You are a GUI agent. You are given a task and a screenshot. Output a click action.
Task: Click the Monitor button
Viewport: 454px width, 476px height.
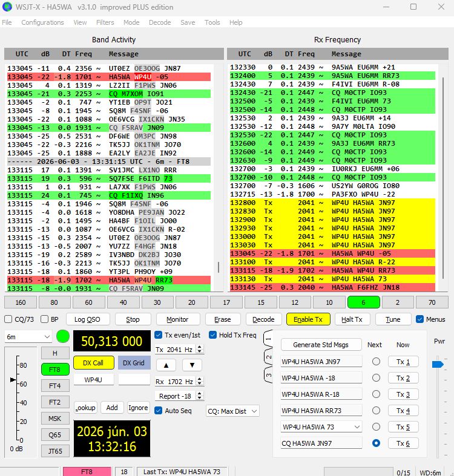pos(177,319)
